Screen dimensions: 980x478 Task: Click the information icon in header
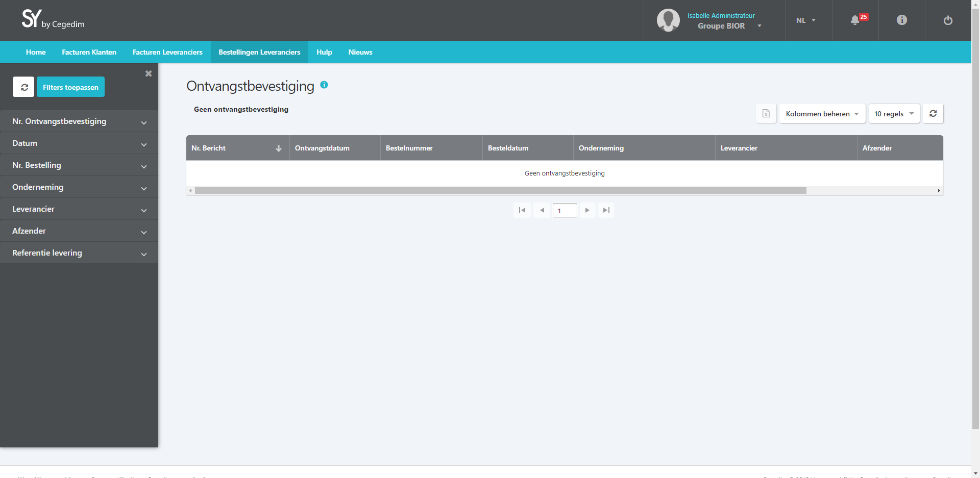pos(902,20)
